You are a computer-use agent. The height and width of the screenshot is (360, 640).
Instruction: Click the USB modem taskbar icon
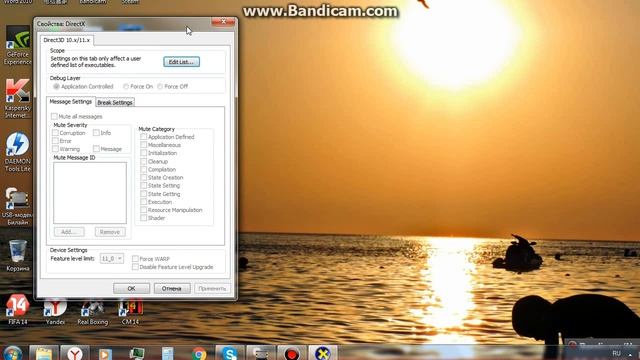click(261, 353)
